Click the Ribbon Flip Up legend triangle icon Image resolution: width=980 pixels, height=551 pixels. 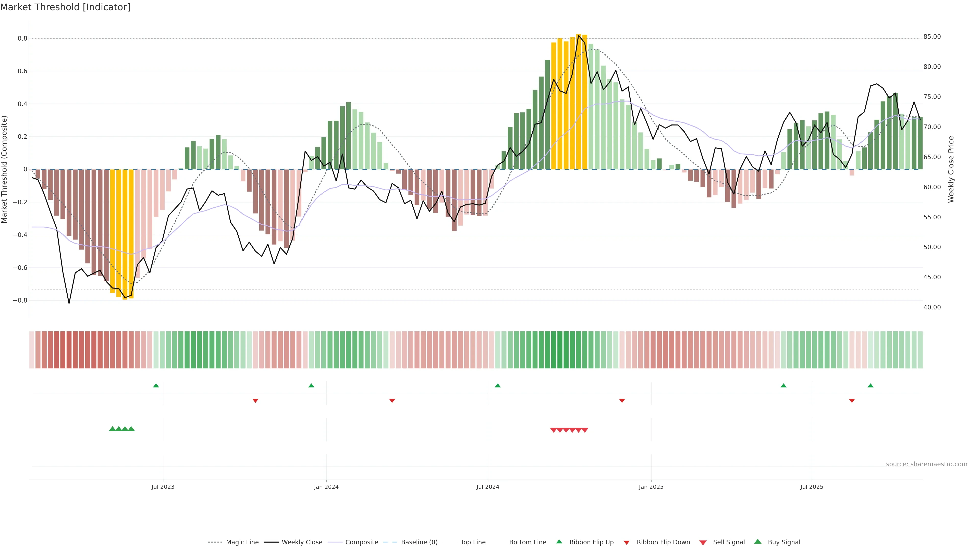point(559,542)
